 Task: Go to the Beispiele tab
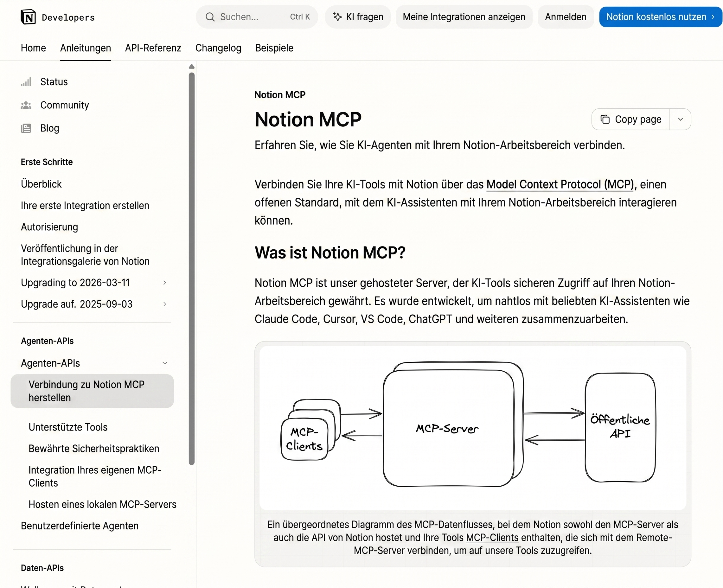[274, 48]
